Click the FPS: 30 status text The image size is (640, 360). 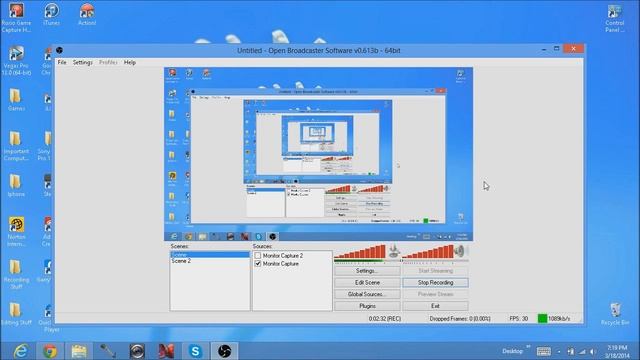click(x=518, y=319)
